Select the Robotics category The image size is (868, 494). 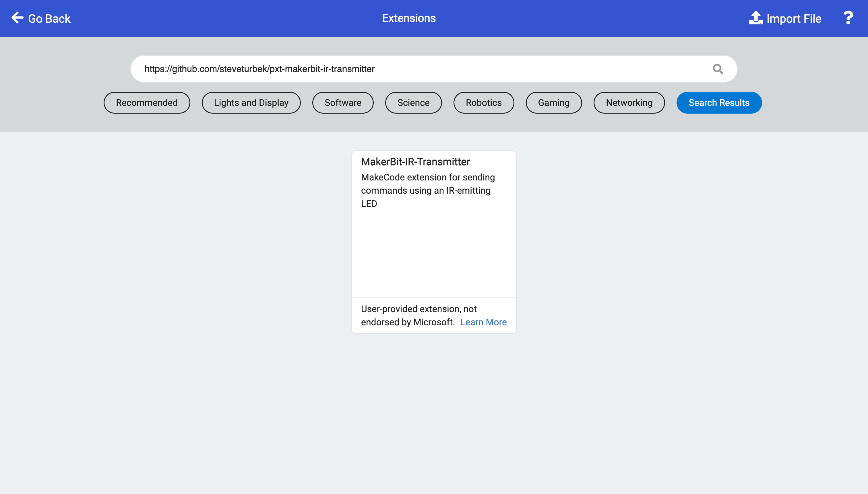[x=484, y=102]
